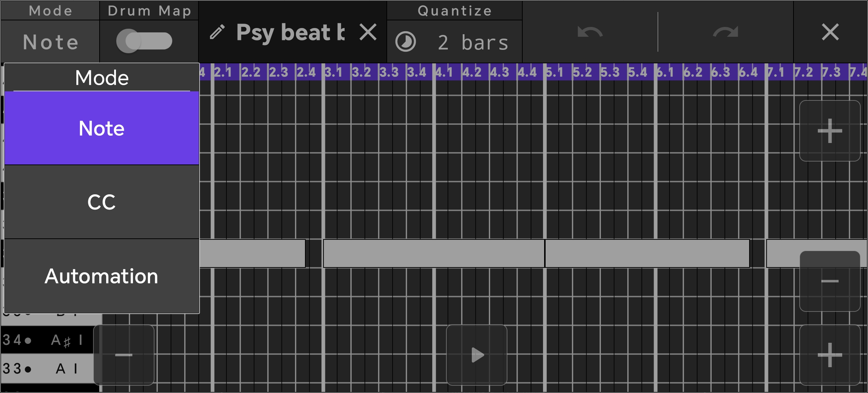Pick Automation in the Mode menu

coord(102,276)
